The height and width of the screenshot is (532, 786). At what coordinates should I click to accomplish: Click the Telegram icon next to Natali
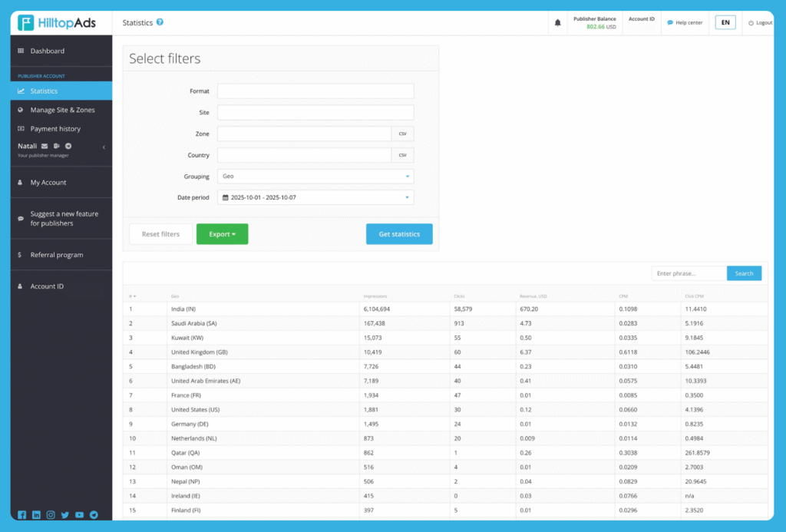68,146
